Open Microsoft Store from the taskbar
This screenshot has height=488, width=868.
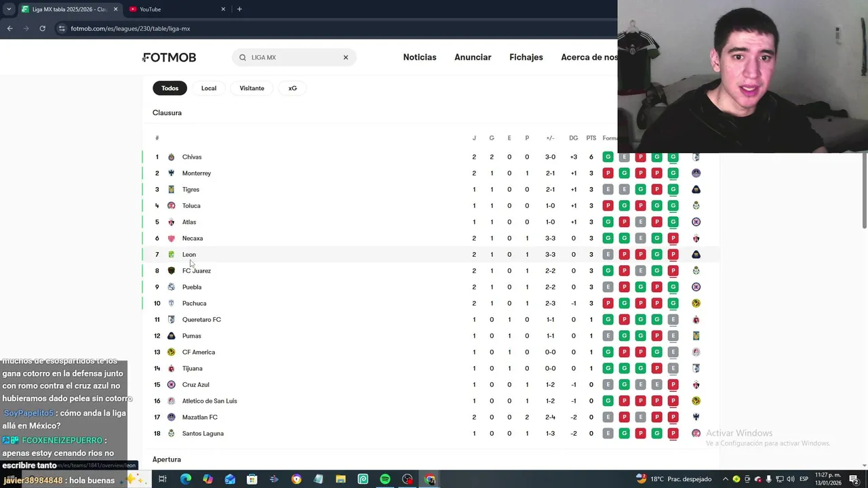point(252,479)
